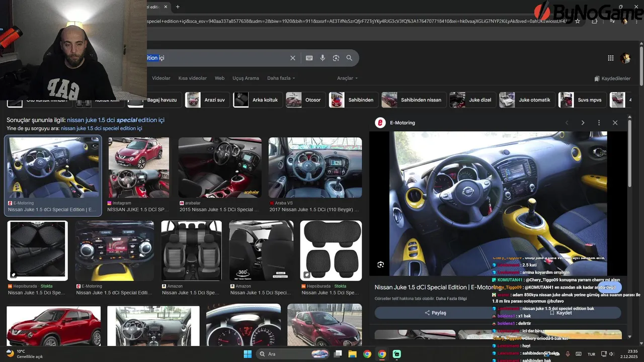Viewport: 644px width, 362px height.
Task: Search instead for 'speciel edition içi' link
Action: point(101,129)
